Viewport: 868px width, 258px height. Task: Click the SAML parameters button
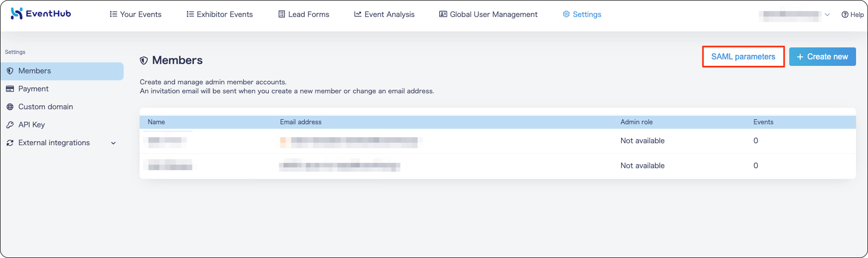743,57
